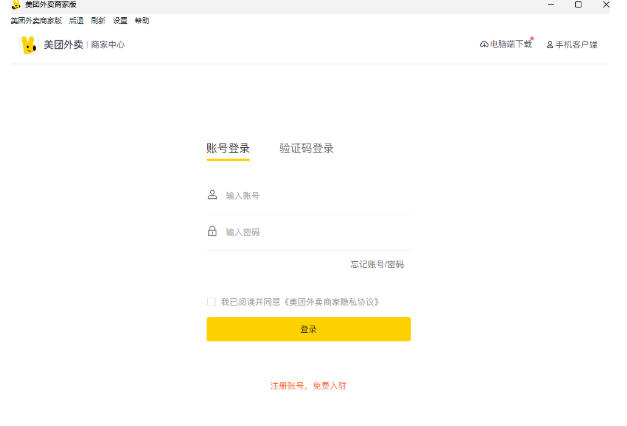Viewport: 627px width, 426px height.
Task: Click the lock icon beside password field
Action: (x=212, y=231)
